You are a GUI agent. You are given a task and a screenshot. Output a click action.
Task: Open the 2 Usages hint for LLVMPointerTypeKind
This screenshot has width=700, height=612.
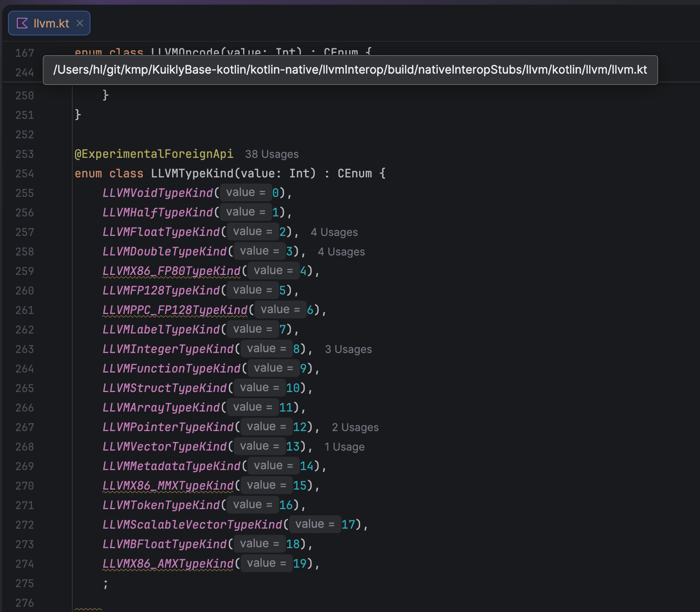point(355,428)
